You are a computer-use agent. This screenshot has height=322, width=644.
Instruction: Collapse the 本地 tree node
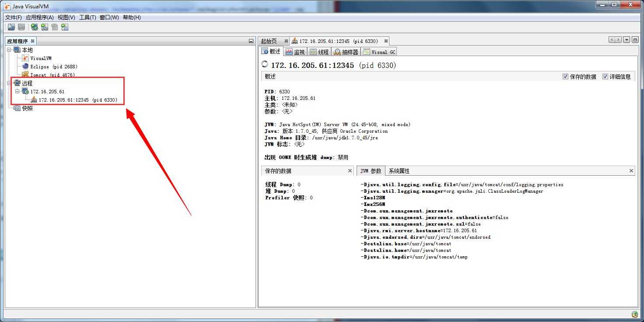tap(9, 50)
